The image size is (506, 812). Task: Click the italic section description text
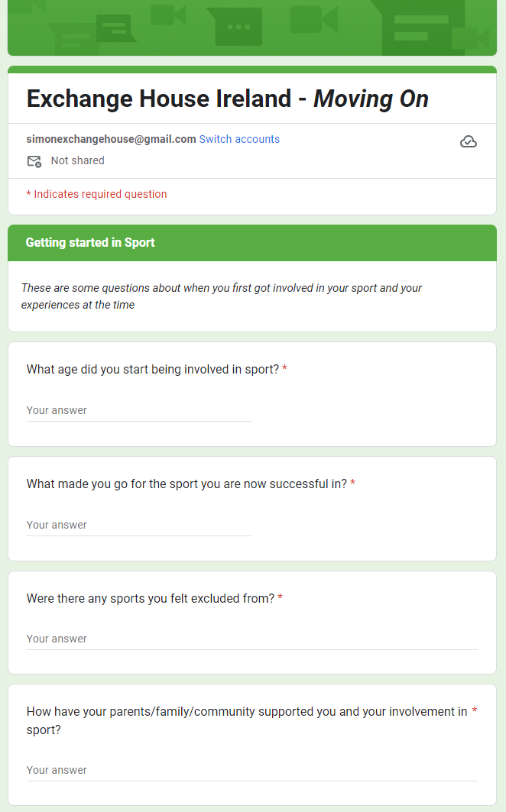(222, 296)
